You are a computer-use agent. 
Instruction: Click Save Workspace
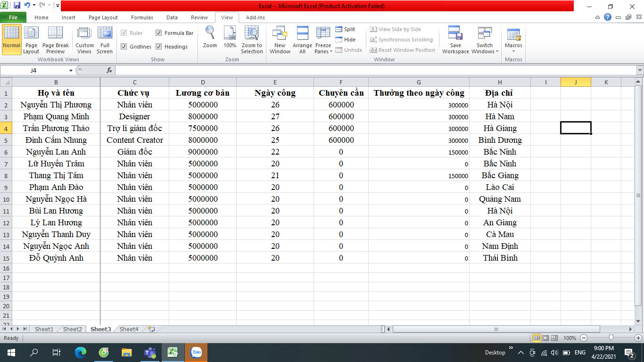tap(455, 40)
